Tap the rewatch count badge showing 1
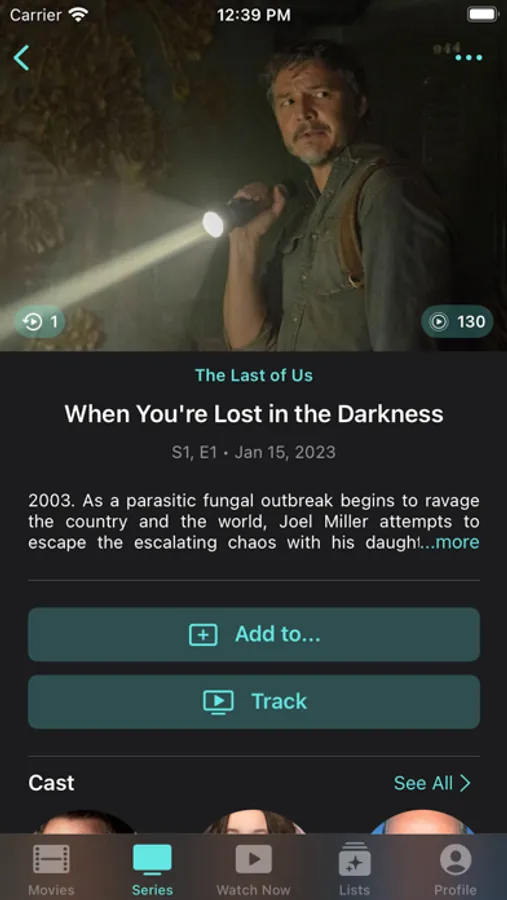The height and width of the screenshot is (900, 507). [40, 321]
